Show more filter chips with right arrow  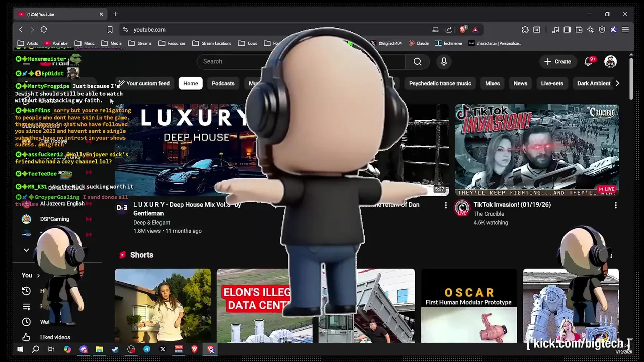point(618,83)
